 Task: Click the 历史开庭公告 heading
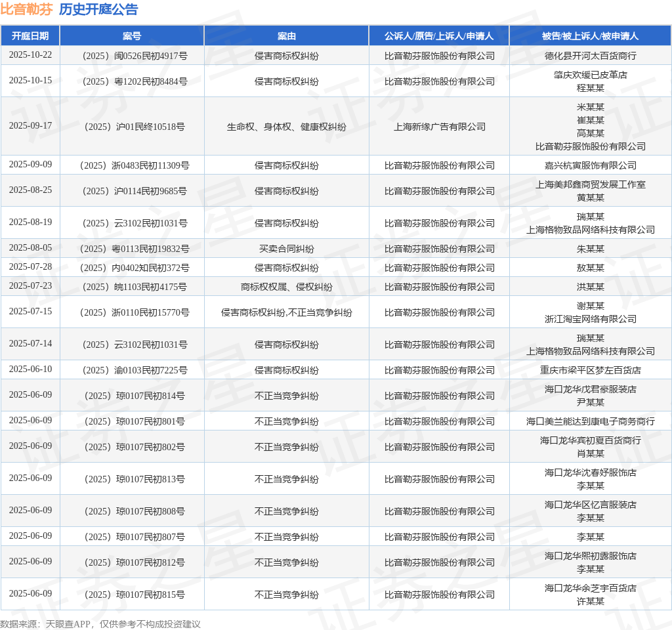coord(98,9)
